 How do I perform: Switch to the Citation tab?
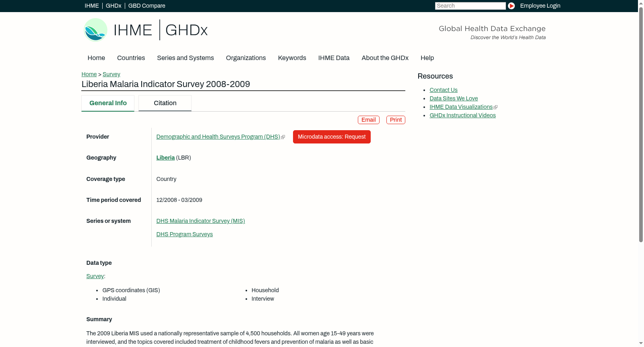(165, 103)
